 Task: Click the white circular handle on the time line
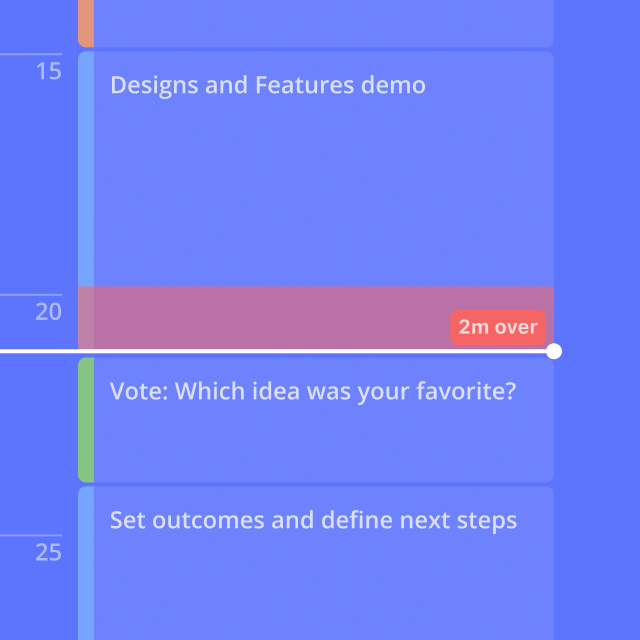(x=554, y=351)
